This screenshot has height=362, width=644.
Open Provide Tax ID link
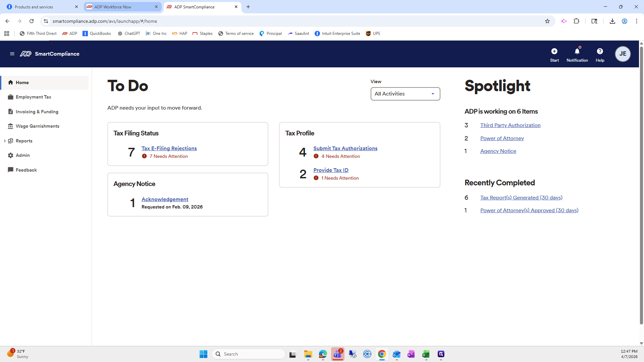tap(331, 170)
